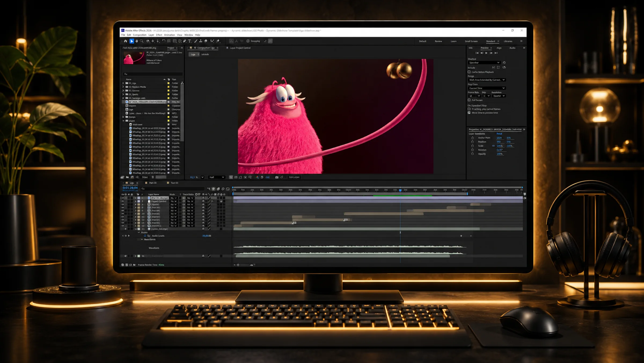
Task: Toggle If caching, play cached frames checkbox
Action: coord(469,109)
